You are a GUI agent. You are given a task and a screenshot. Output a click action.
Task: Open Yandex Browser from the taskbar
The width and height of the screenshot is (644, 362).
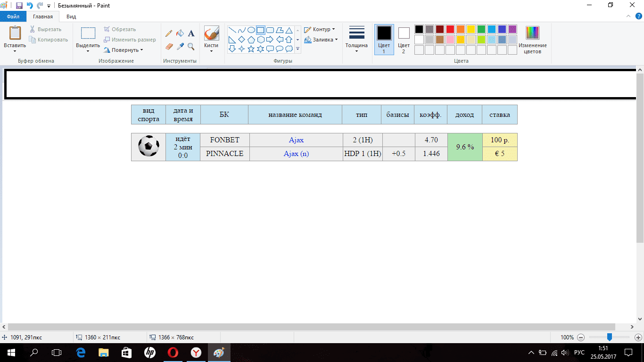pyautogui.click(x=196, y=353)
